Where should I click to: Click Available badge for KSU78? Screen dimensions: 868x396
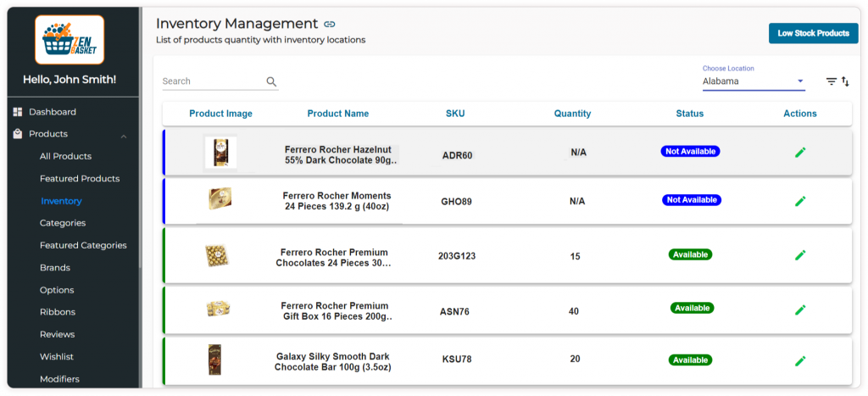click(690, 360)
